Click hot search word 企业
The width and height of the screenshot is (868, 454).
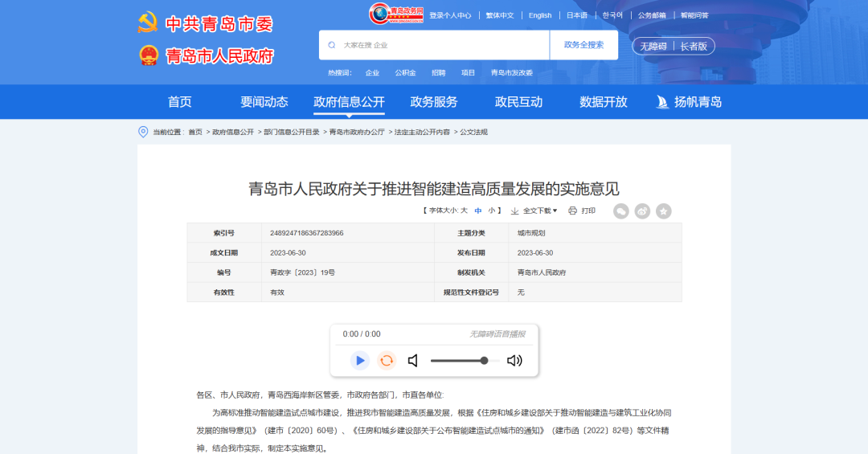[373, 72]
